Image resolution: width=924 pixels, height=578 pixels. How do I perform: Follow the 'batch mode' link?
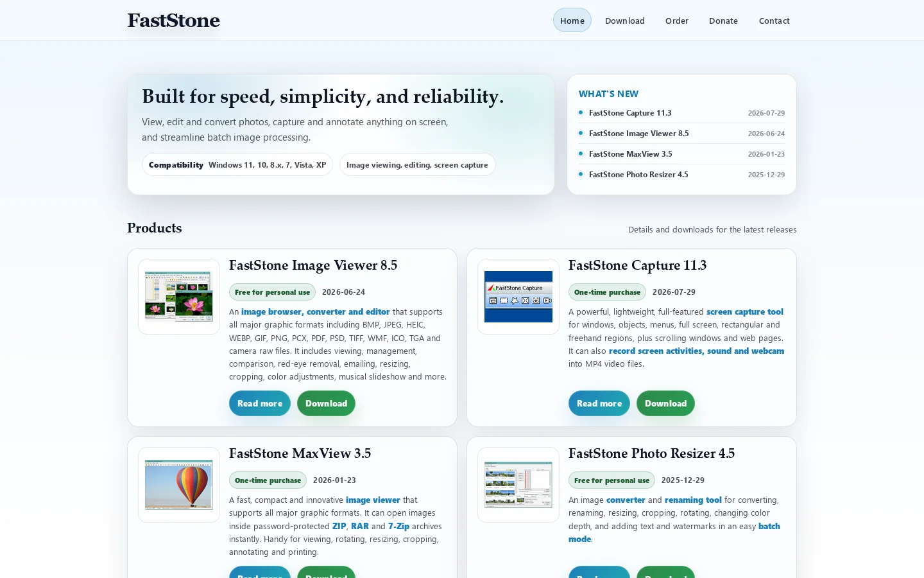coord(769,527)
